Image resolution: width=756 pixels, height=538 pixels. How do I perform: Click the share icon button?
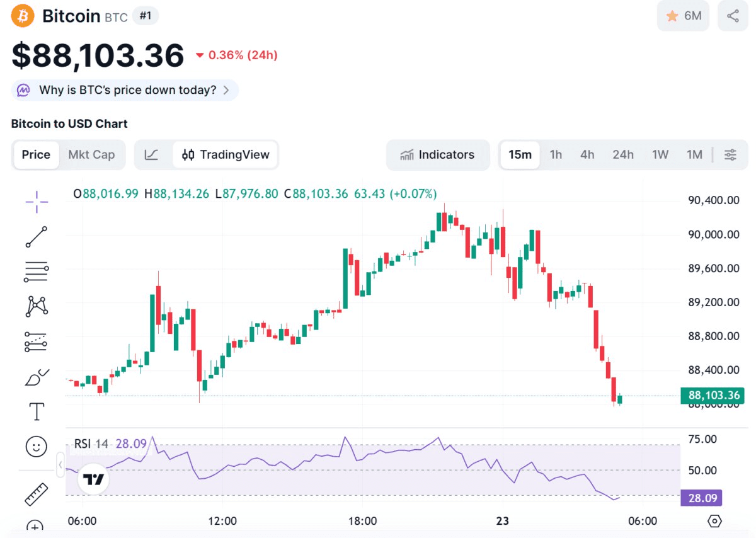click(x=733, y=16)
